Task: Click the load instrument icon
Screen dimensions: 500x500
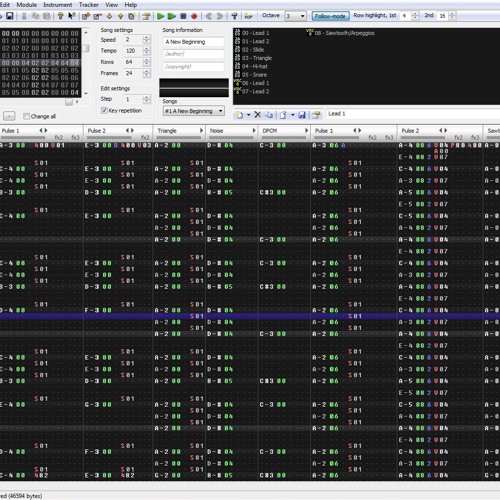Action: pos(283,115)
